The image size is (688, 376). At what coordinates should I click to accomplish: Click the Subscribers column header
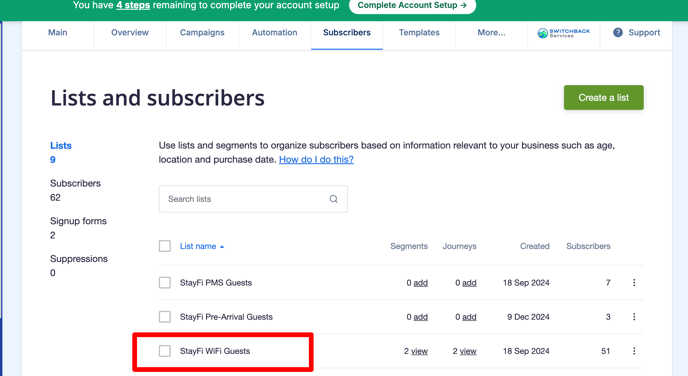click(588, 246)
